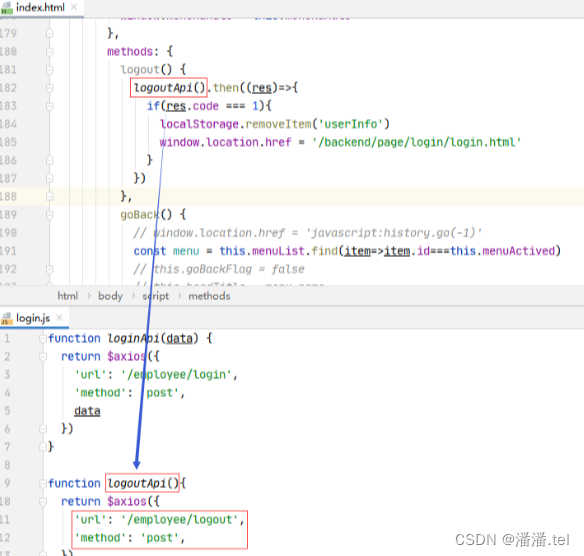Click the '/employee/logout' url string
584x556 pixels.
pos(179,520)
